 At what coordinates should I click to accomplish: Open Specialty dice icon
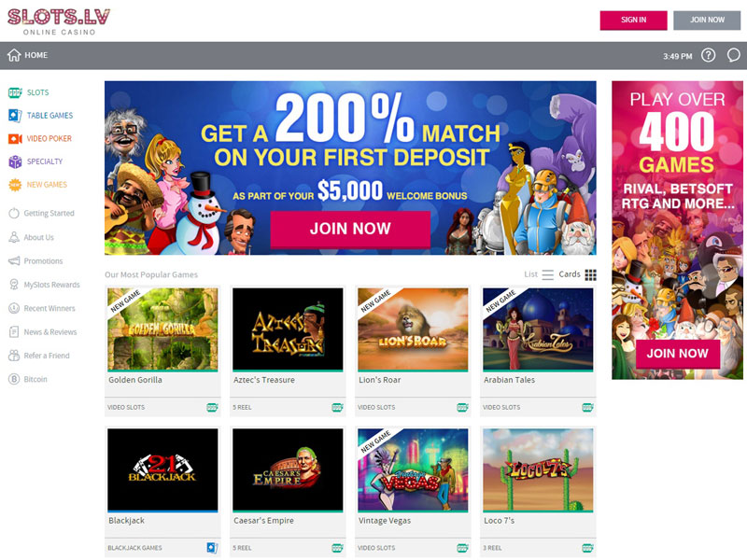(15, 161)
